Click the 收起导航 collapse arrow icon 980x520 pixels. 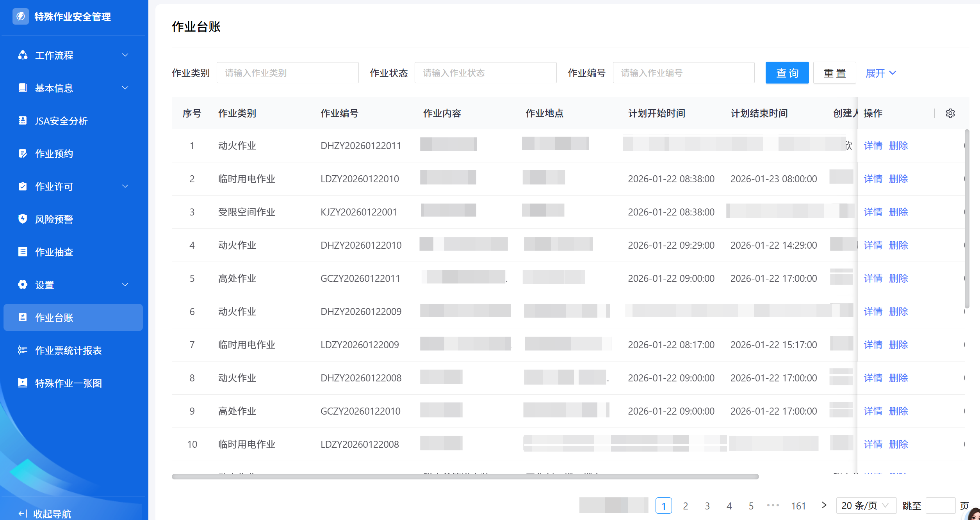point(23,514)
